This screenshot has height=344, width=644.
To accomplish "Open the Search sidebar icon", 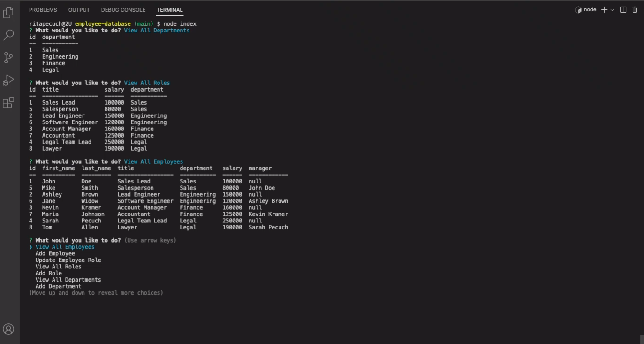I will tap(8, 35).
